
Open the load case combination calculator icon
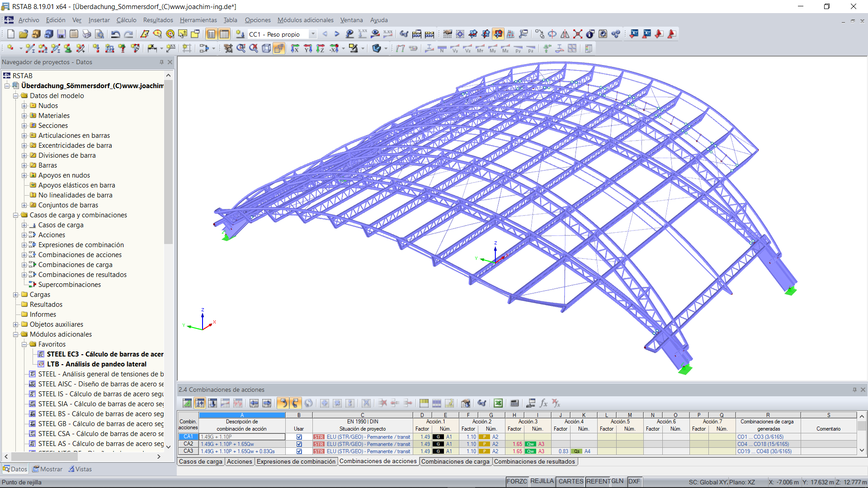(515, 403)
